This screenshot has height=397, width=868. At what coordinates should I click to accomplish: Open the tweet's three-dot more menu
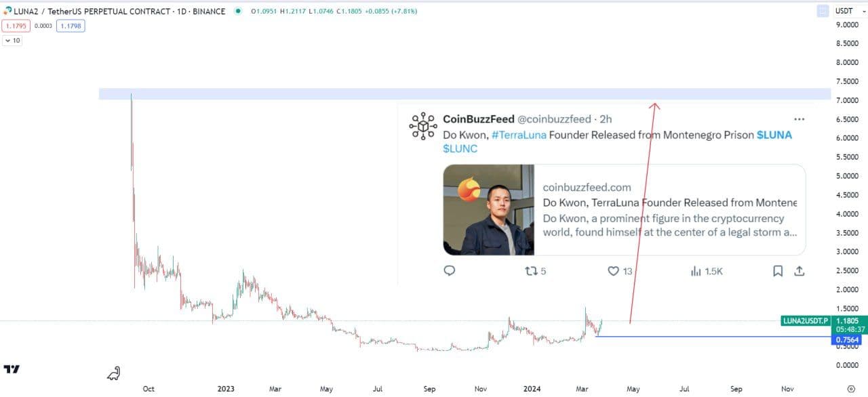point(799,119)
